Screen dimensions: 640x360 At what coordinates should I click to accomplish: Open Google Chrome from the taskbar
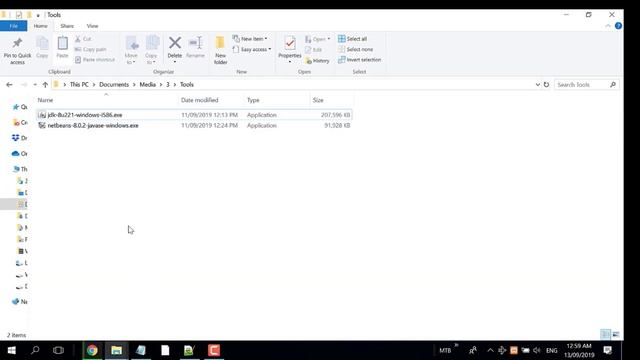(92, 350)
